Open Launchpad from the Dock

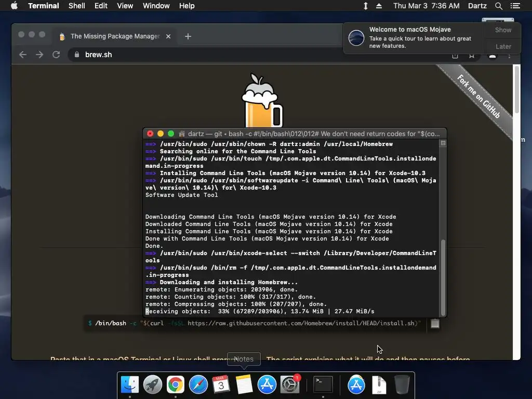[x=152, y=385]
